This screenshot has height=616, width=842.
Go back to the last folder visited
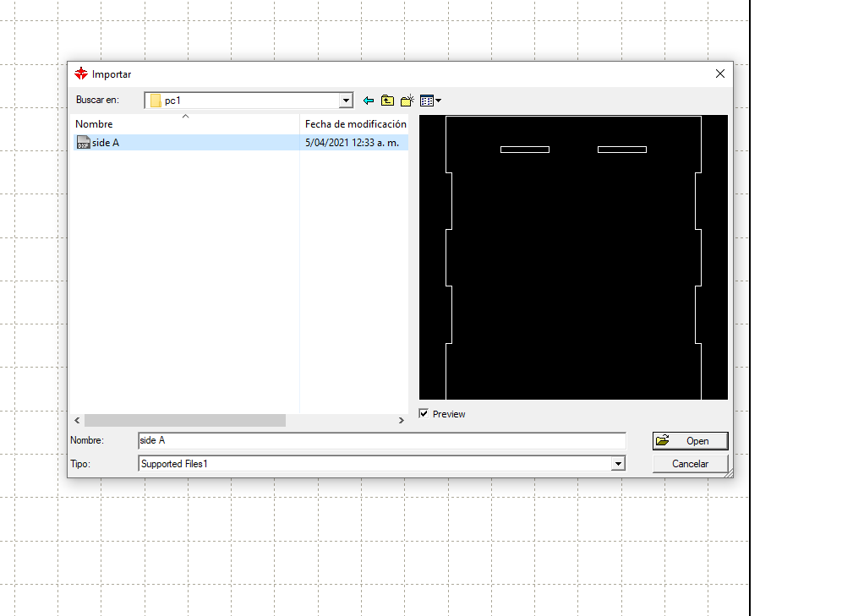pos(369,101)
